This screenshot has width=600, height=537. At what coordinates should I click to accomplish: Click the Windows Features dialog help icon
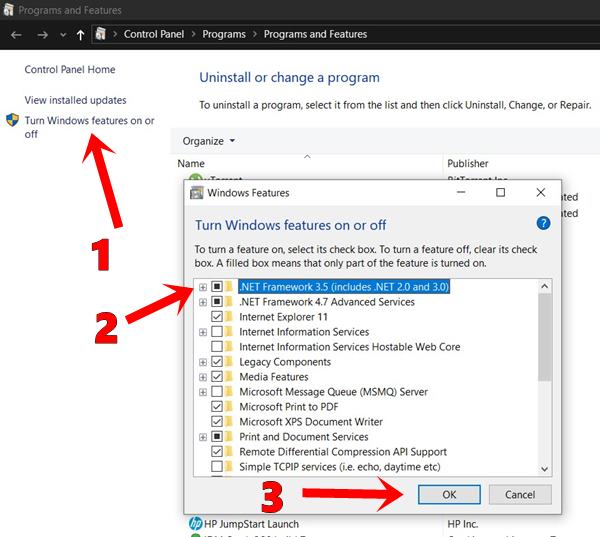(x=543, y=223)
